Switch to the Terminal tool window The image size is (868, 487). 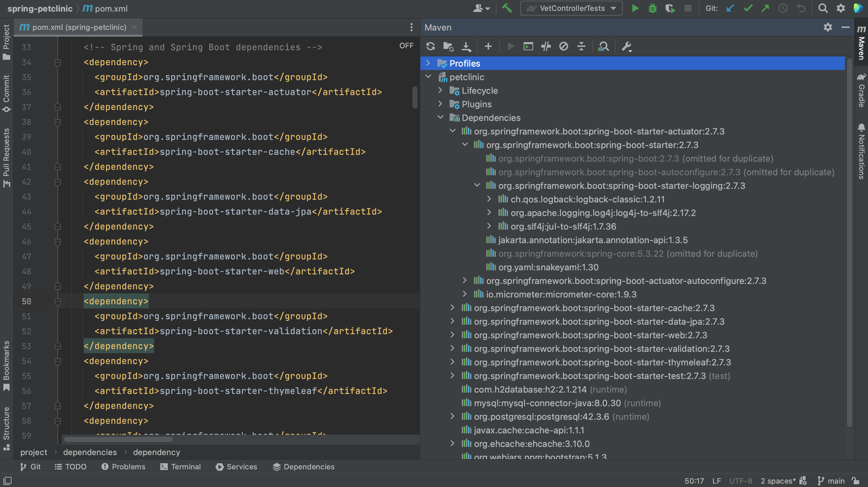pyautogui.click(x=180, y=466)
